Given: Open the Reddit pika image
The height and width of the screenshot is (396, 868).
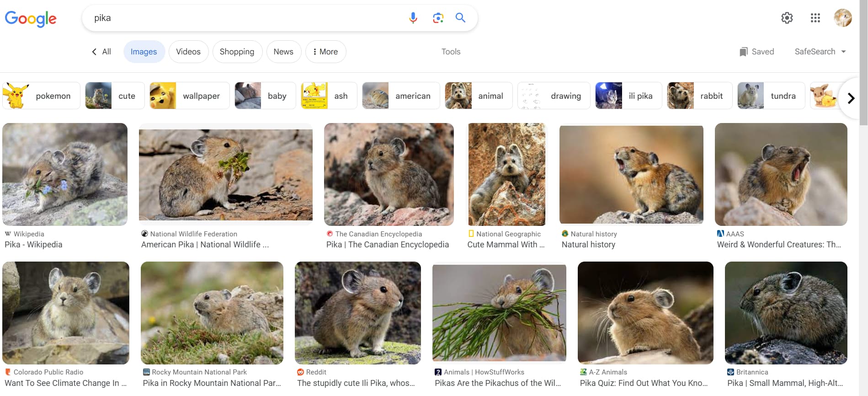Looking at the screenshot, I should click(358, 313).
